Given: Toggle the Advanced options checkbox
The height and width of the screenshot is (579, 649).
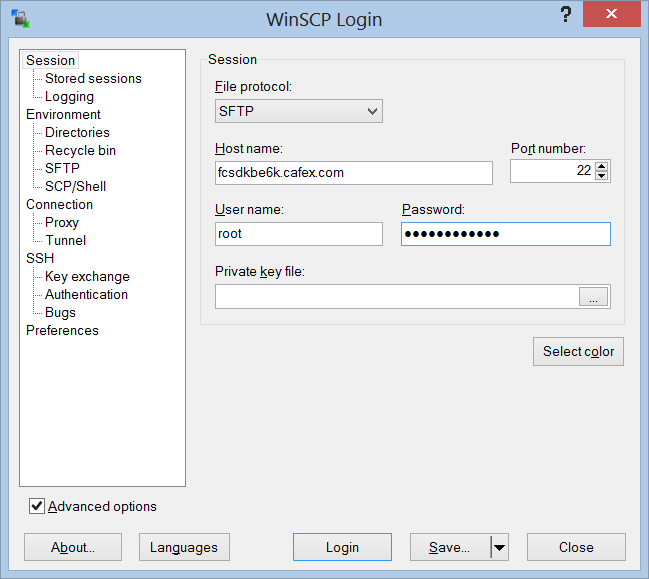Looking at the screenshot, I should [37, 506].
